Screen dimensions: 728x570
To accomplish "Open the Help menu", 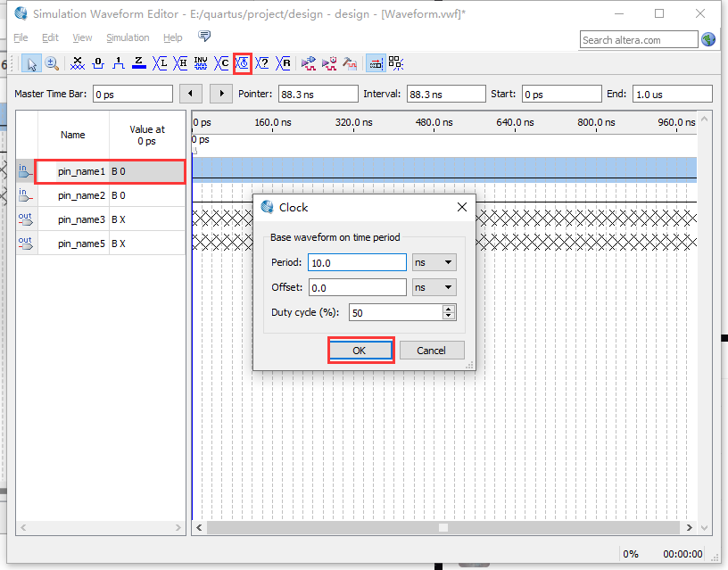I will pos(173,37).
